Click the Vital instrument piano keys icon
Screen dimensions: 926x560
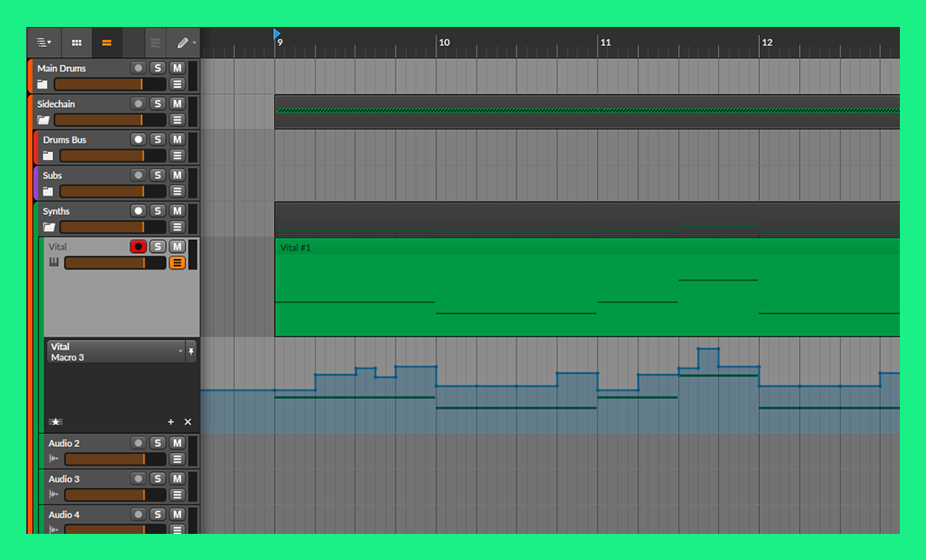tap(54, 263)
